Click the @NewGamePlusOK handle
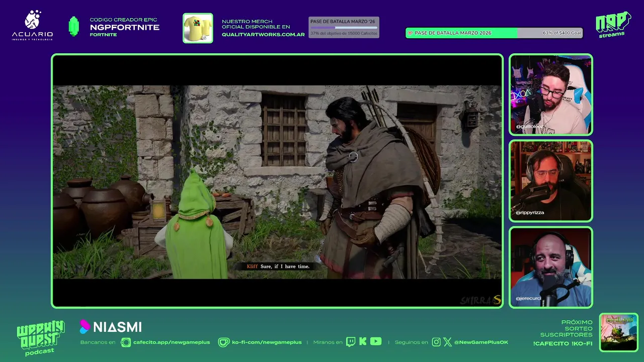The height and width of the screenshot is (362, 644). (x=481, y=342)
